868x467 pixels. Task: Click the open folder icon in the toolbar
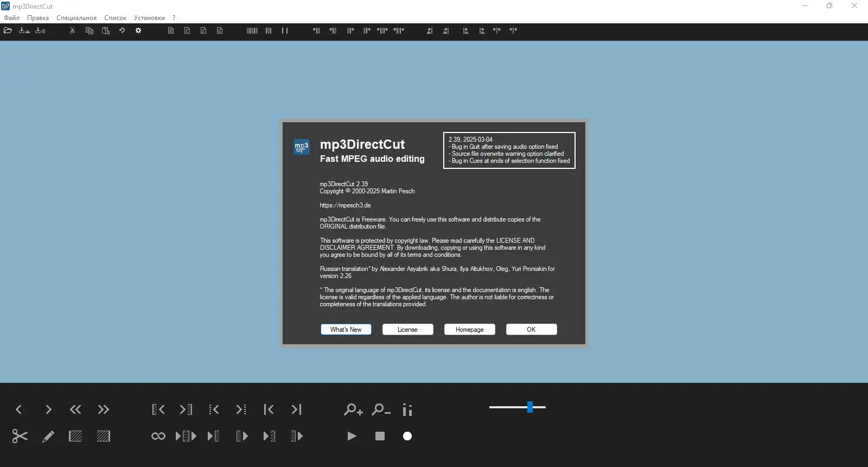coord(8,30)
